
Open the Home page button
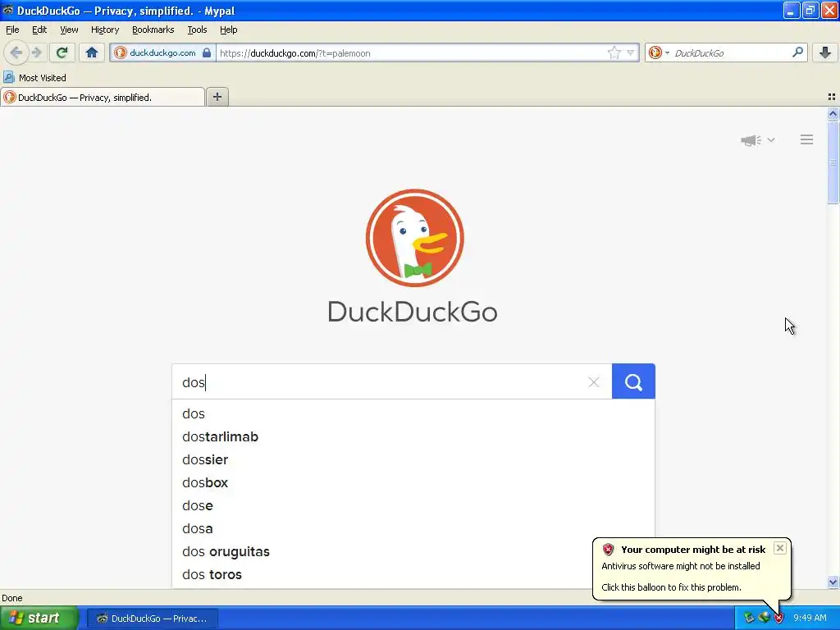[92, 52]
